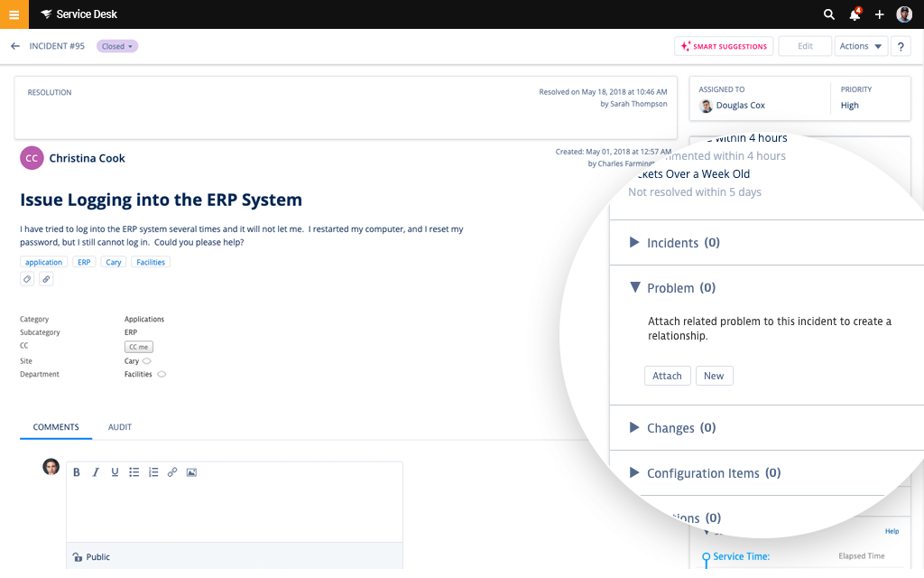Click the Service Desk logo
The width and height of the screenshot is (924, 578).
pyautogui.click(x=79, y=14)
